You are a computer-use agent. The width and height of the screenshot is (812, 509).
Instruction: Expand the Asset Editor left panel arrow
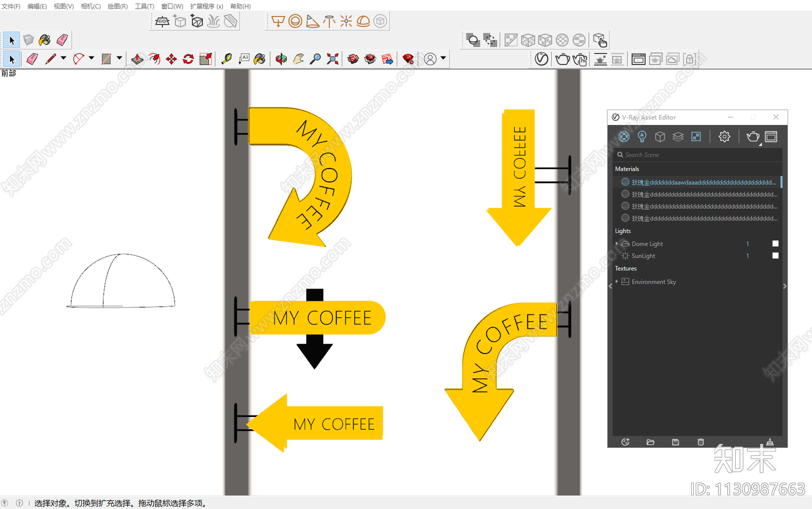pos(610,287)
